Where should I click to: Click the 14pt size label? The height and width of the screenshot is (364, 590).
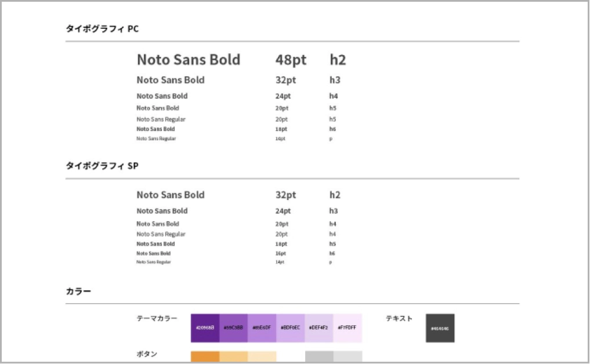[x=280, y=262]
